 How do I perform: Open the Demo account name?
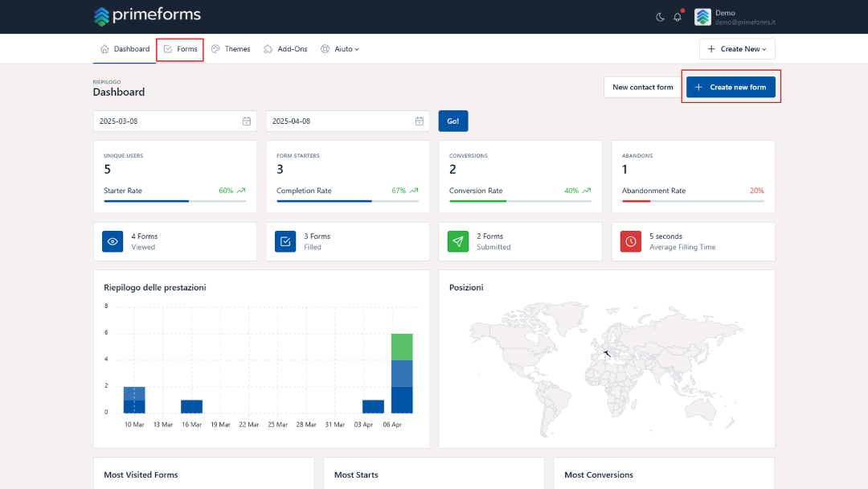point(725,13)
